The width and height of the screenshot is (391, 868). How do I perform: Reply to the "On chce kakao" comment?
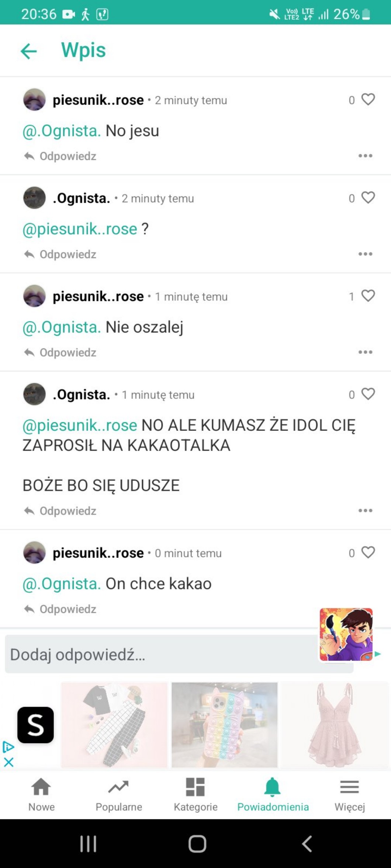[60, 609]
